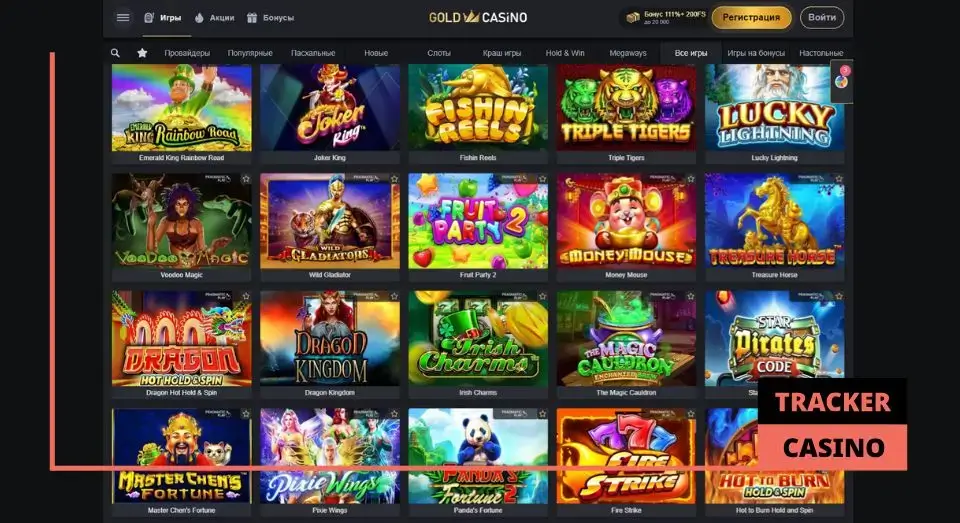Viewport: 960px width, 523px height.
Task: Click the Gold Casino logo
Action: point(478,17)
